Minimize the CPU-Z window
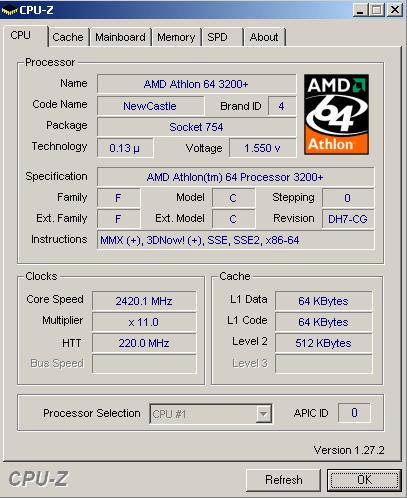 click(x=360, y=10)
